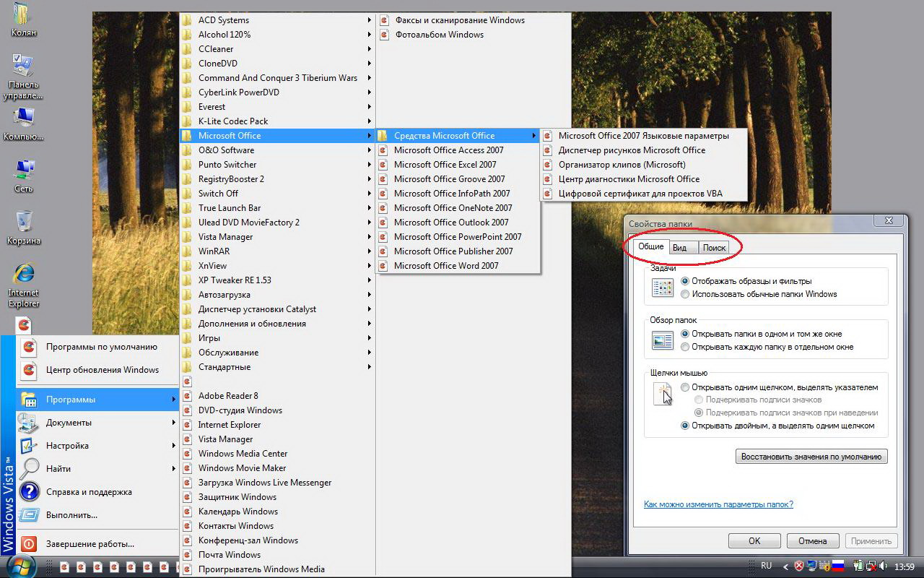This screenshot has width=924, height=578.
Task: Click the icon beside Microsoft Office Access 2007
Action: [383, 150]
